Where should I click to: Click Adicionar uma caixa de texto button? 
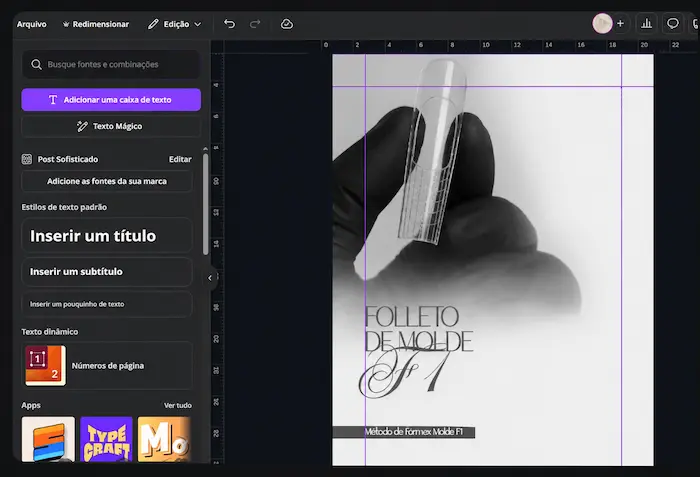[111, 100]
